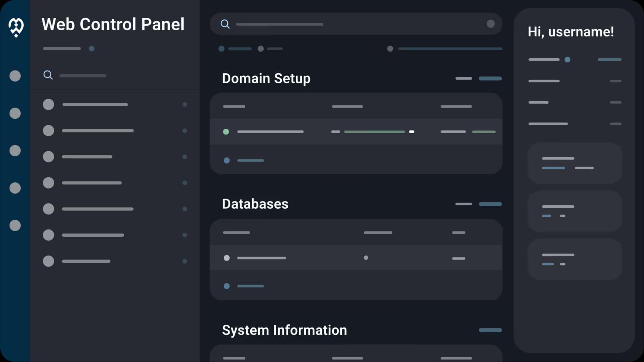Click the logo icon in the top-left corner
The height and width of the screenshot is (362, 644).
16,27
